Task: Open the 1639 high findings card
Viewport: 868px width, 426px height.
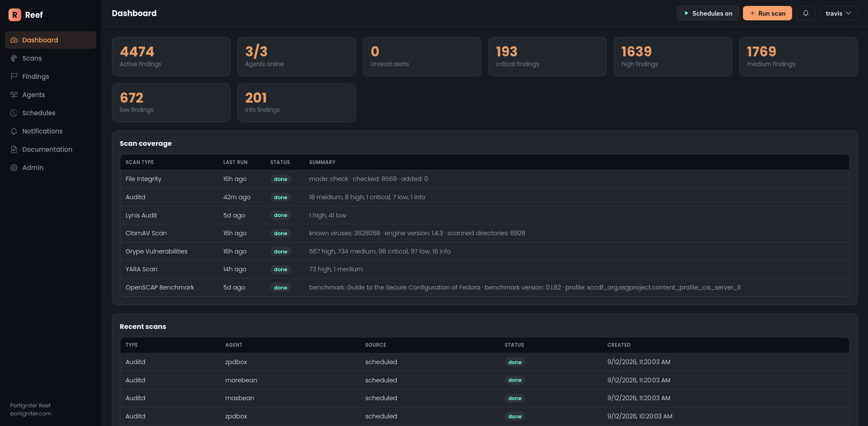Action: tap(673, 56)
